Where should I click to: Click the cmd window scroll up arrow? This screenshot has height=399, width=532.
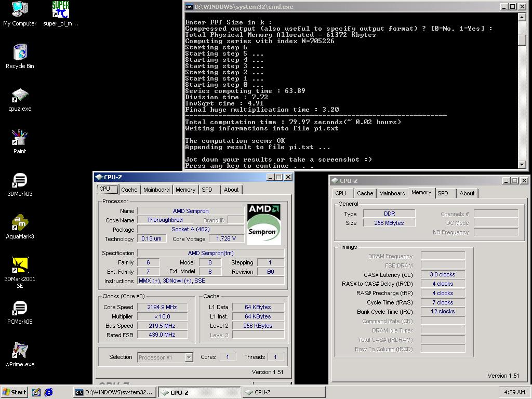tap(522, 17)
